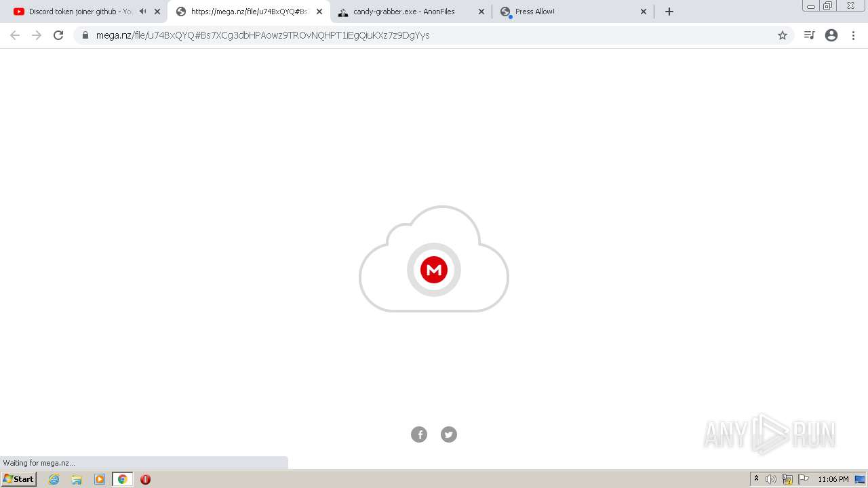Close the AnonFiles tab
The height and width of the screenshot is (488, 868).
[x=481, y=12]
